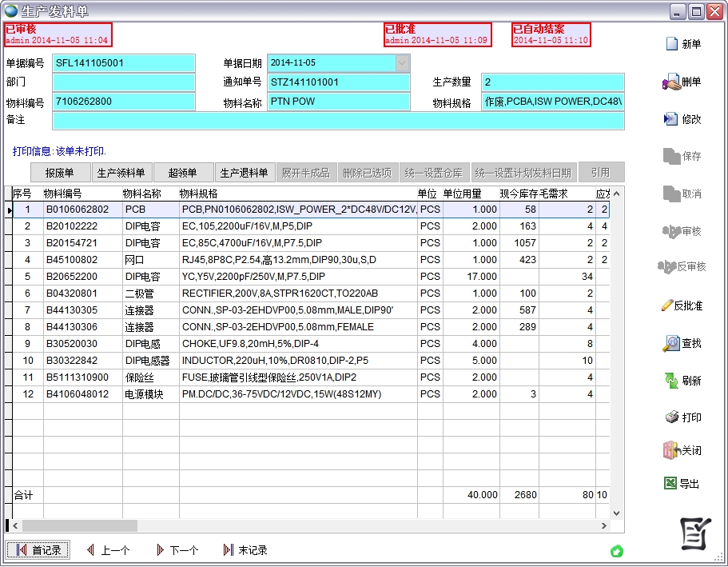This screenshot has height=567, width=728.
Task: Click the 新单 (new order) icon
Action: [x=672, y=44]
